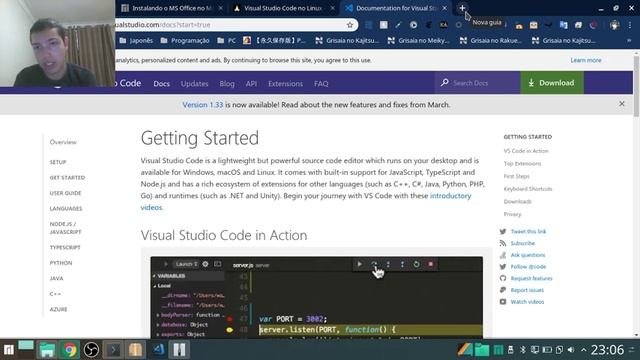This screenshot has height=360, width=640.
Task: Open the FAQ nav item
Action: pyautogui.click(x=321, y=84)
